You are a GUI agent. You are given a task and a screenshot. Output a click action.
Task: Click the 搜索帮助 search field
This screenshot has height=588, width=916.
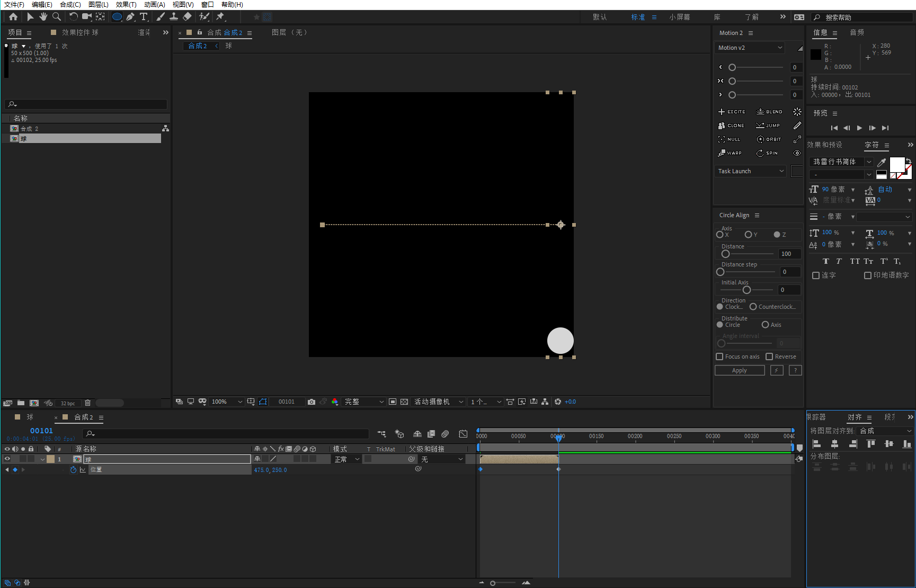point(861,17)
